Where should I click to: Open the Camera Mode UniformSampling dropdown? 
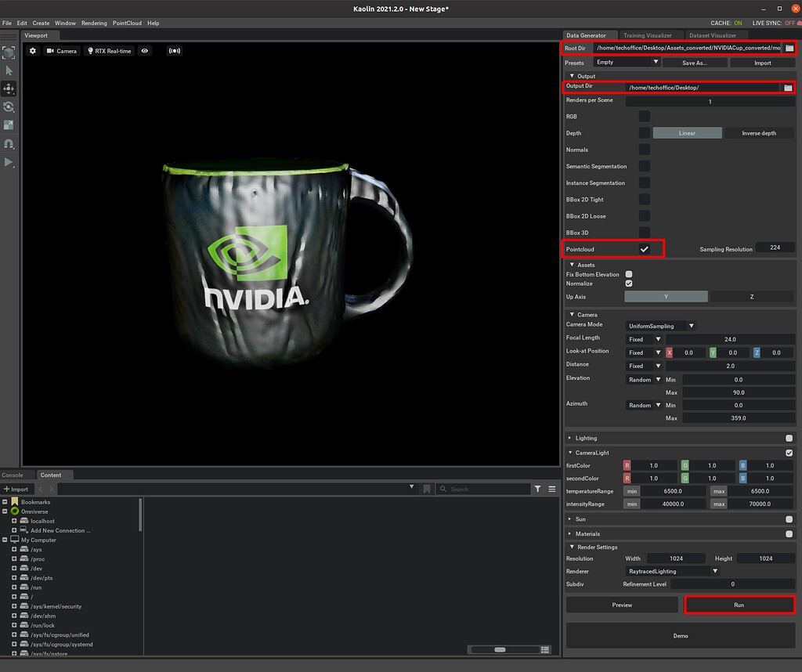click(659, 325)
